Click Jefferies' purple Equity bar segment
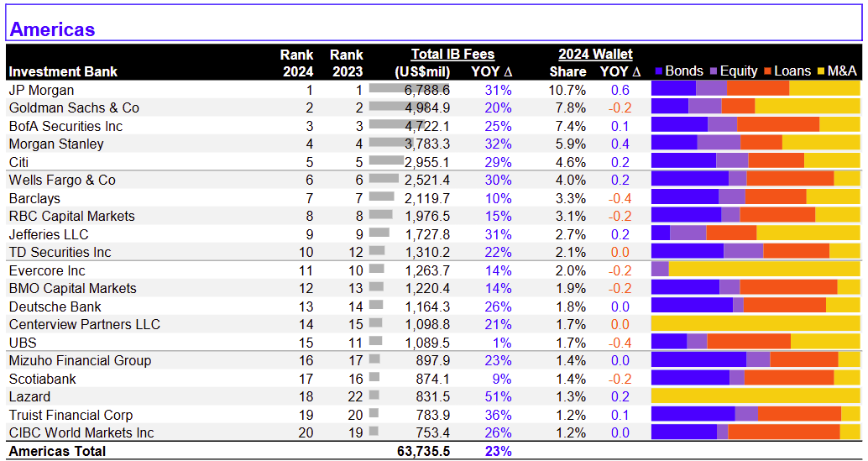The image size is (868, 461). pyautogui.click(x=688, y=233)
